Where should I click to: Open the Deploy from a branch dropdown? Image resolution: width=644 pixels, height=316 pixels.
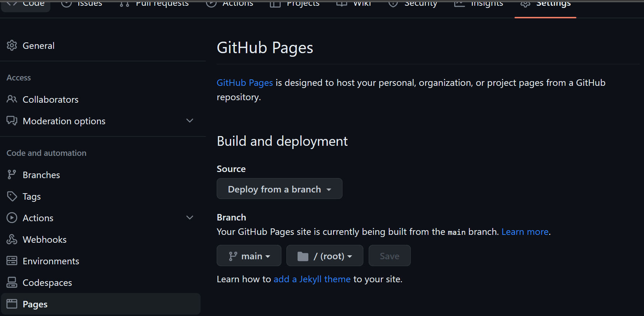[x=280, y=189]
